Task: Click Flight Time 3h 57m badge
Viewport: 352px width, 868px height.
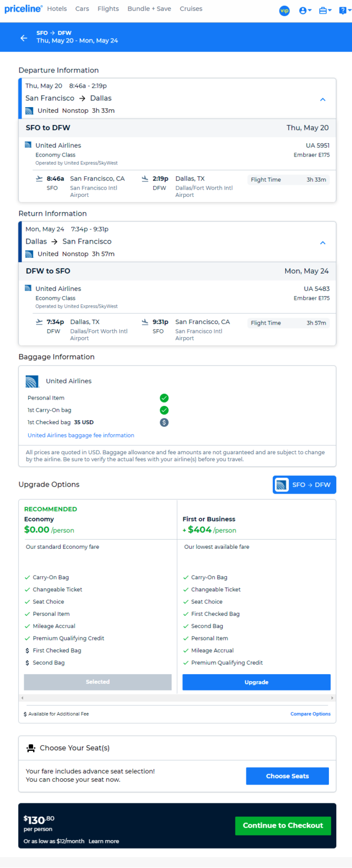Action: click(x=288, y=323)
